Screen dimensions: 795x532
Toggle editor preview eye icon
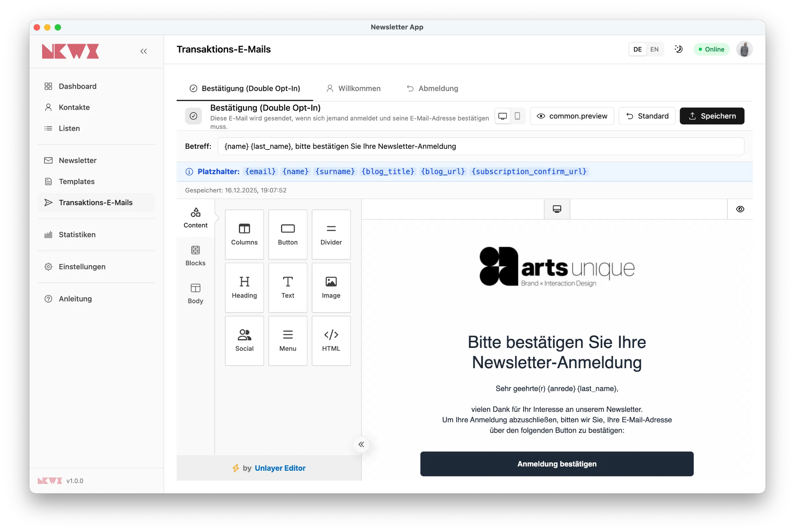point(740,209)
